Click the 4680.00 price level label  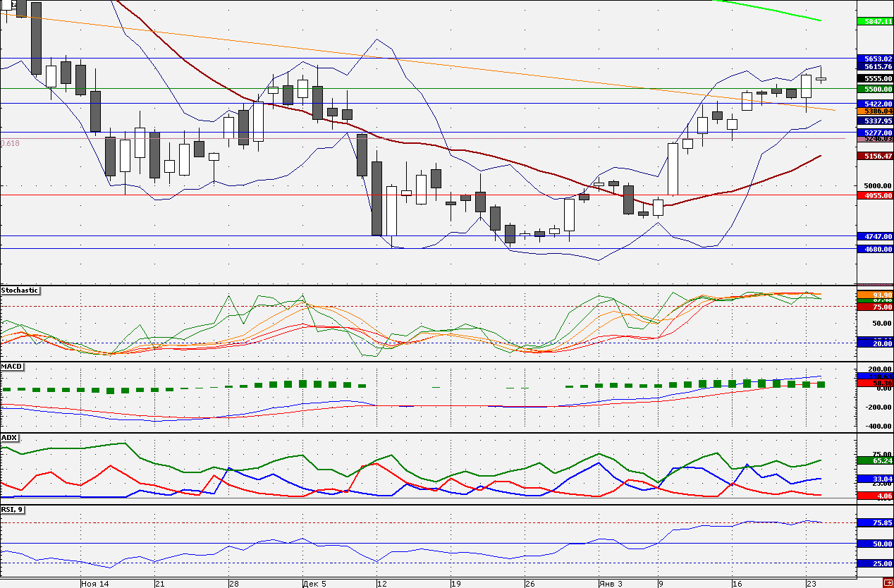click(874, 249)
